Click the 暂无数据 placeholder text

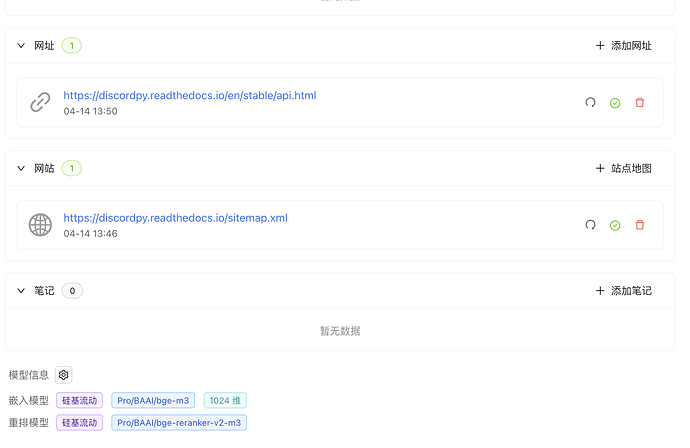coord(340,331)
